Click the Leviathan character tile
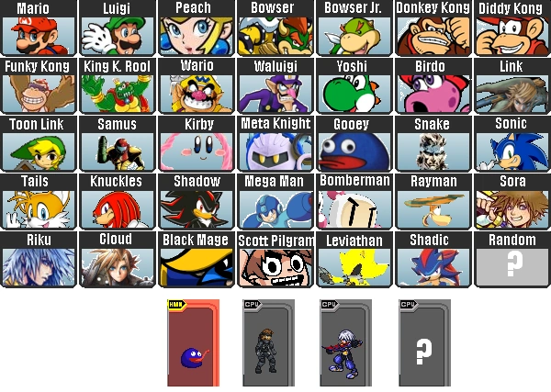Screen dimensions: 551x392 tap(354, 260)
